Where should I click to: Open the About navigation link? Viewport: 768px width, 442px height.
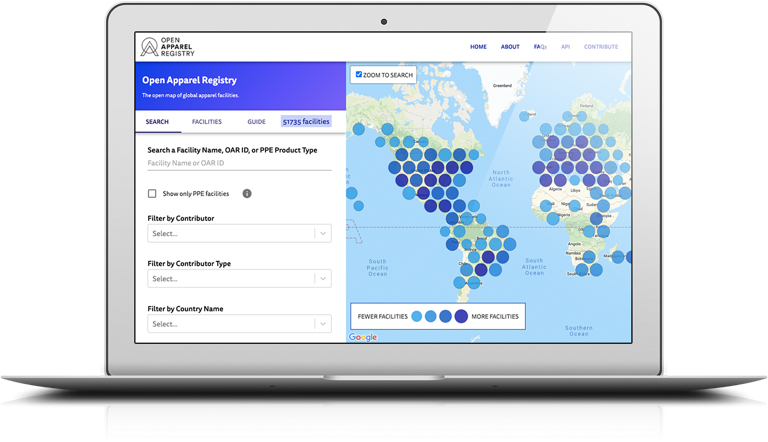(x=510, y=47)
